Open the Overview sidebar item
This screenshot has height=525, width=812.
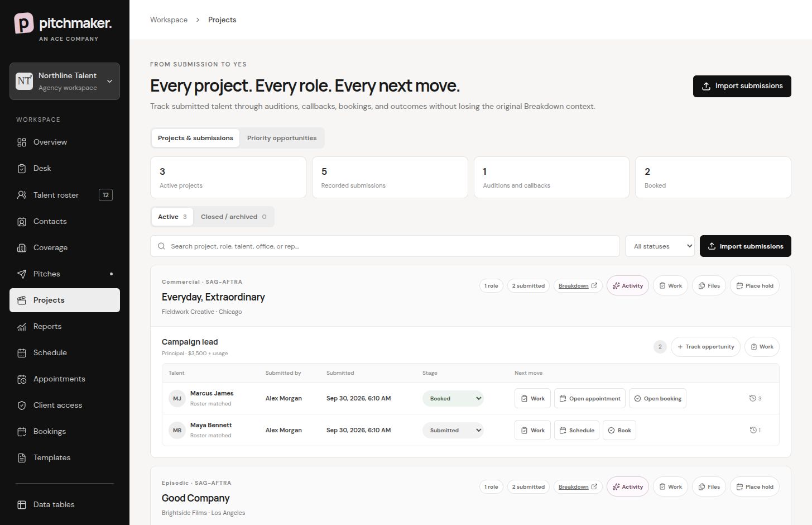pyautogui.click(x=65, y=142)
